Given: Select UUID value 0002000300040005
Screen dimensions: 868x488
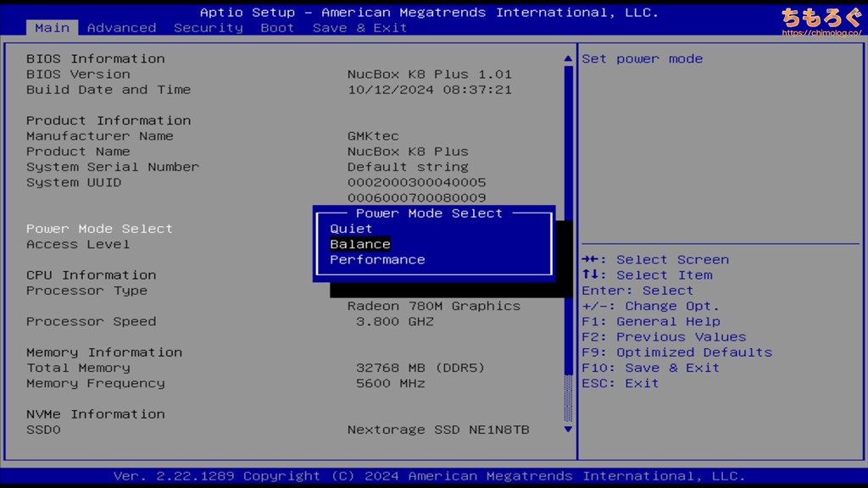Looking at the screenshot, I should [417, 183].
